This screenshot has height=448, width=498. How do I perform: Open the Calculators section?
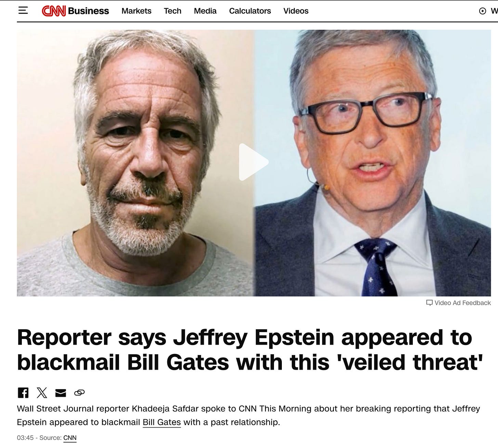click(250, 11)
